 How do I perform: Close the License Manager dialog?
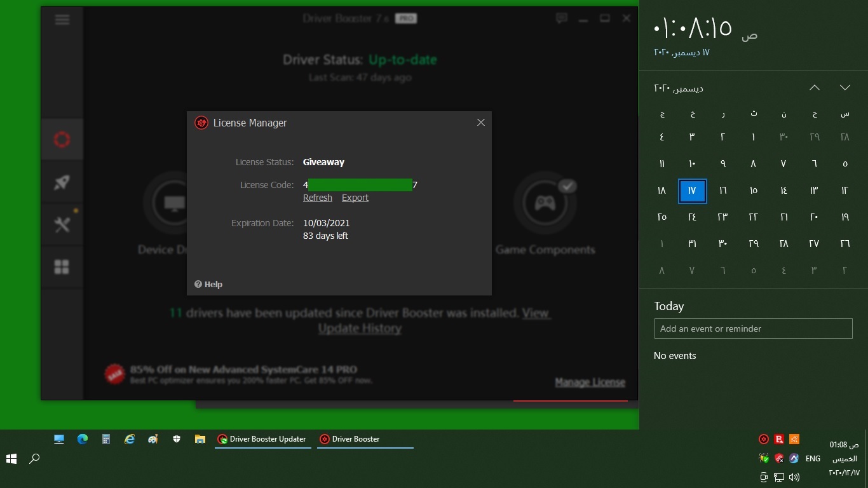point(481,123)
